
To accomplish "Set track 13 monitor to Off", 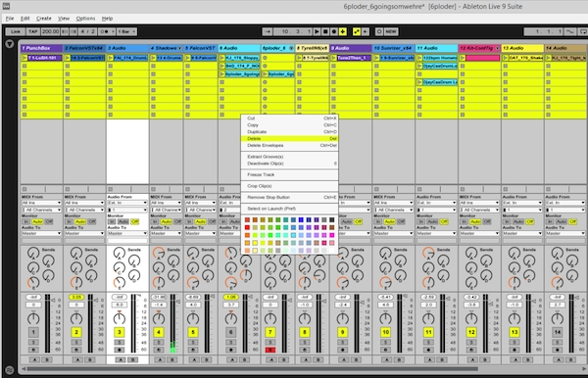I will click(x=529, y=221).
